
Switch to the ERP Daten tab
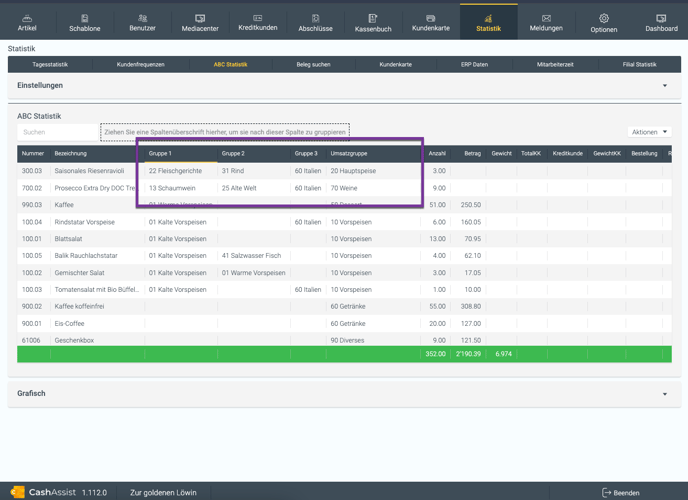click(474, 64)
